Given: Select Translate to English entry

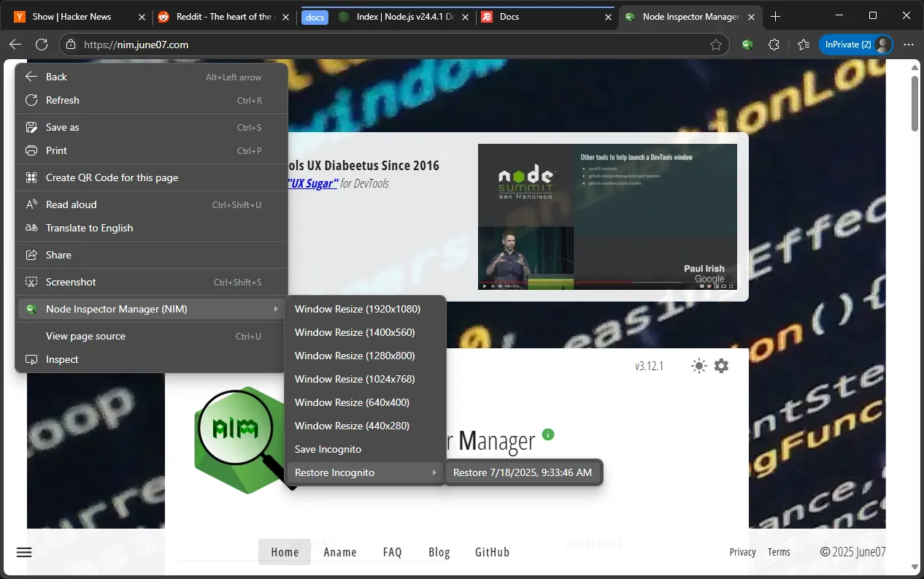Looking at the screenshot, I should pos(151,228).
